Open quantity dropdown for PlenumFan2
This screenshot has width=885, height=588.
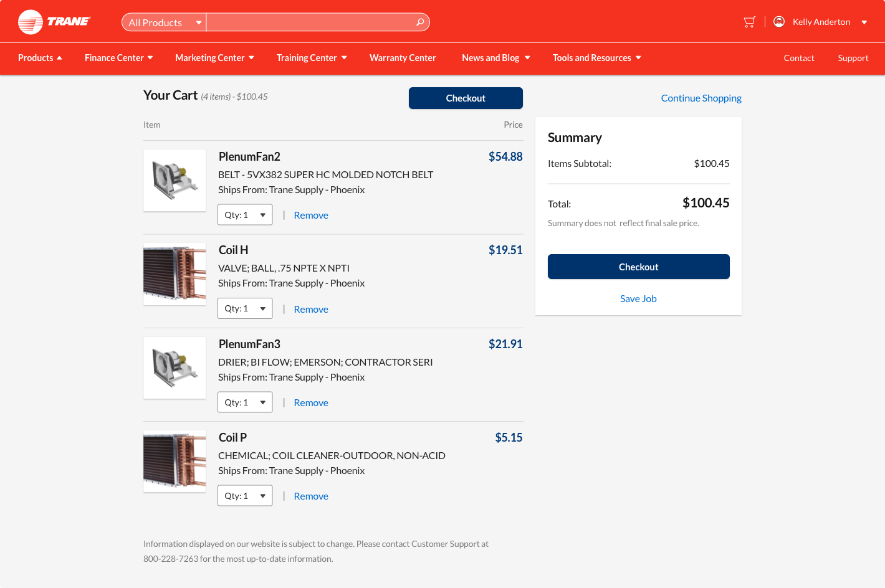[x=245, y=215]
